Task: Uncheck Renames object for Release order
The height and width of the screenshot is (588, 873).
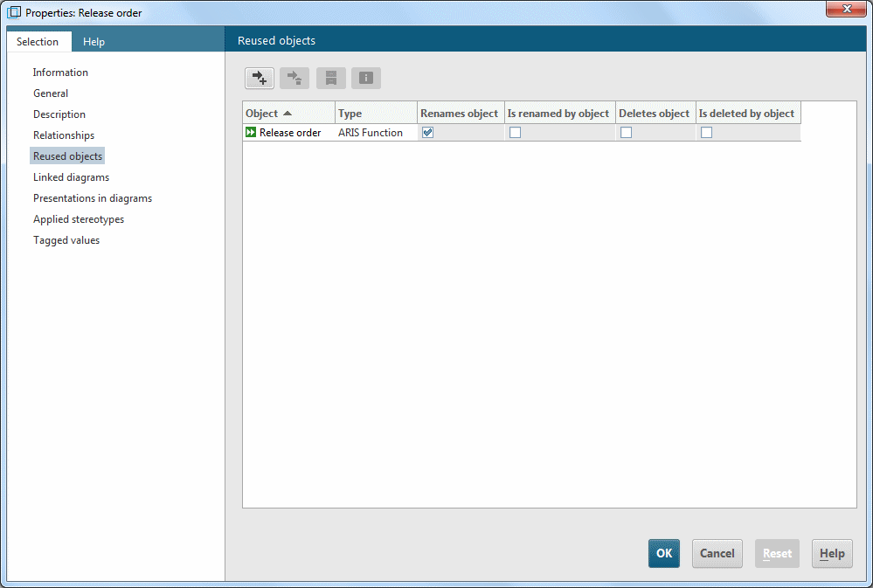Action: point(427,133)
